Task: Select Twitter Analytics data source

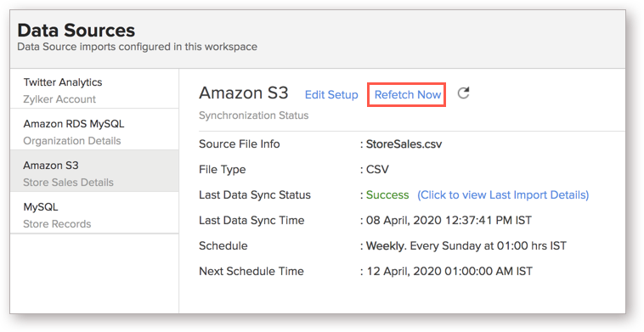Action: coord(94,89)
